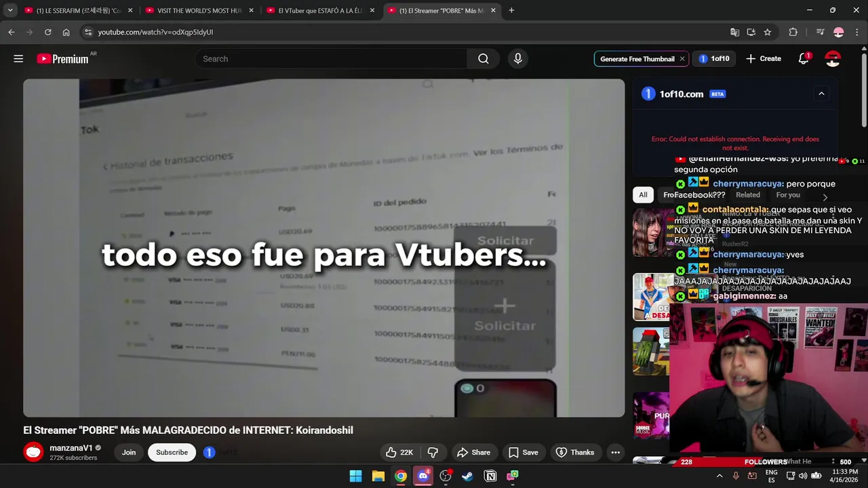
Task: Save the video to playlist
Action: coord(523,452)
